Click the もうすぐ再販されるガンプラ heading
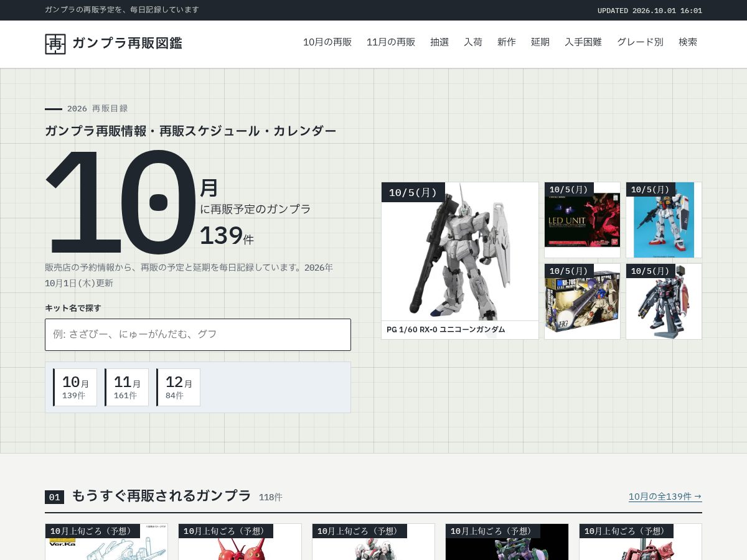 [161, 496]
